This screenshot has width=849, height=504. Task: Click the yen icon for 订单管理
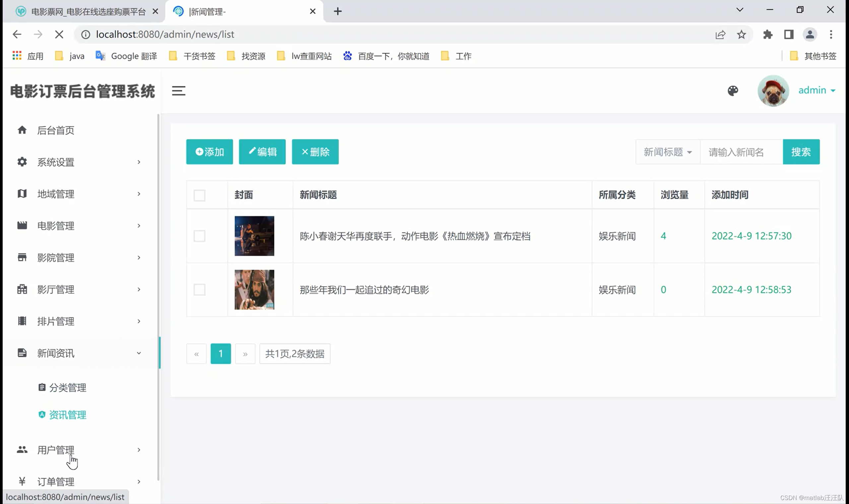tap(22, 481)
